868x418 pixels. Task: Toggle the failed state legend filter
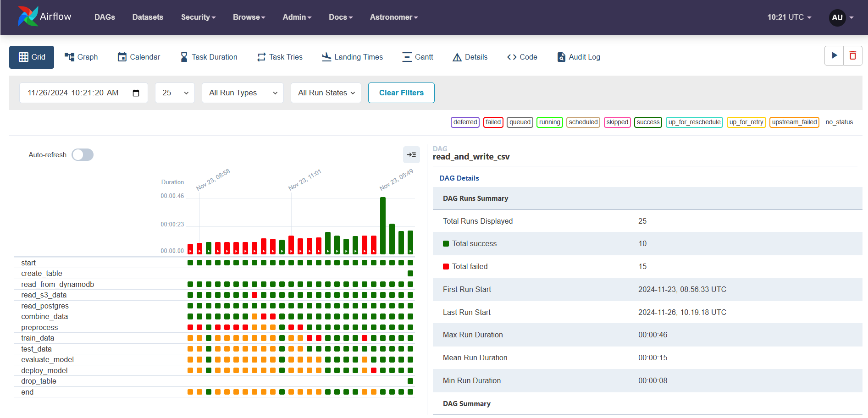click(493, 122)
